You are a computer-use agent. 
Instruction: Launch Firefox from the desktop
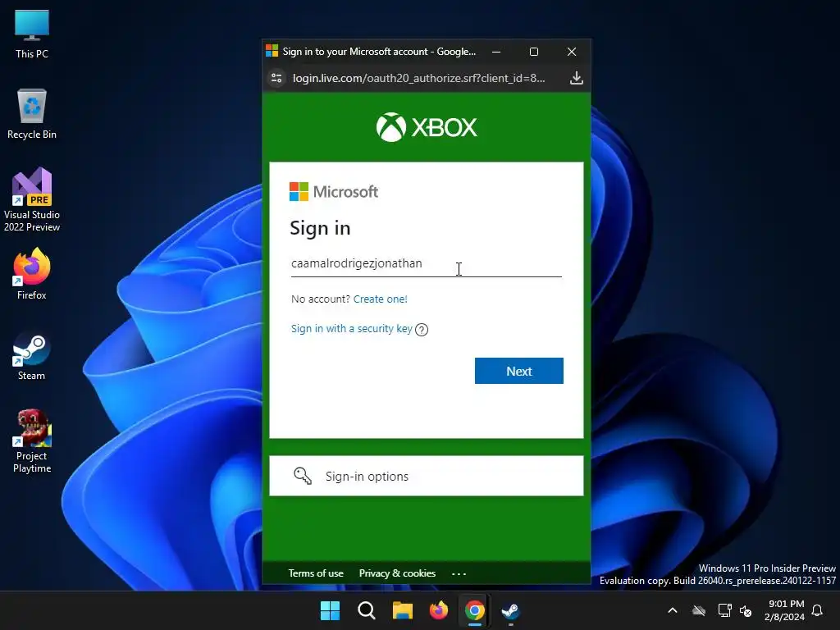tap(32, 274)
